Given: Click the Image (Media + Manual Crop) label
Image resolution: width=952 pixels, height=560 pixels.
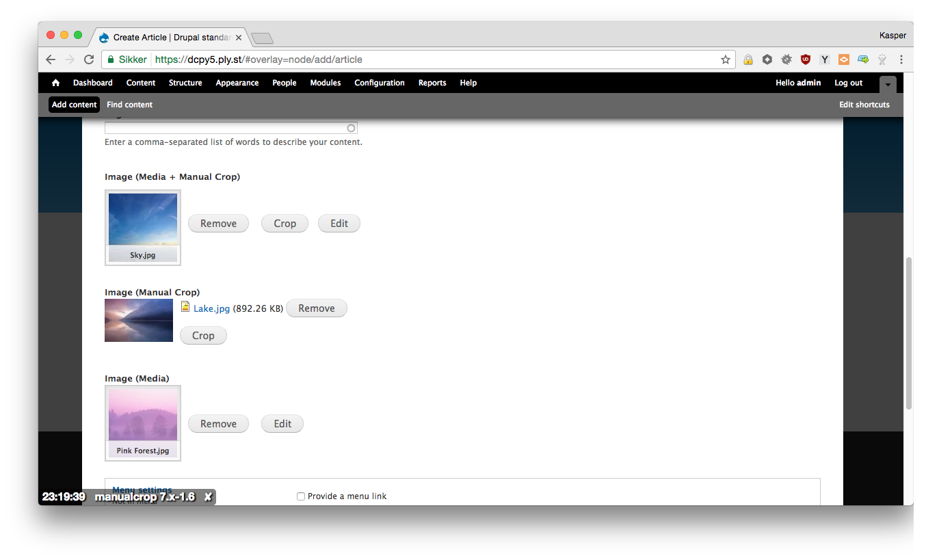Looking at the screenshot, I should click(172, 177).
